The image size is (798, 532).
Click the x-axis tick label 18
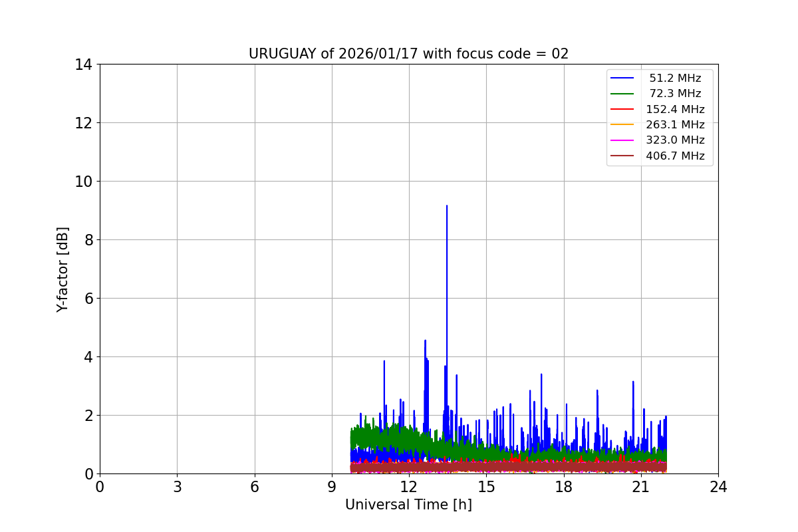pyautogui.click(x=564, y=487)
